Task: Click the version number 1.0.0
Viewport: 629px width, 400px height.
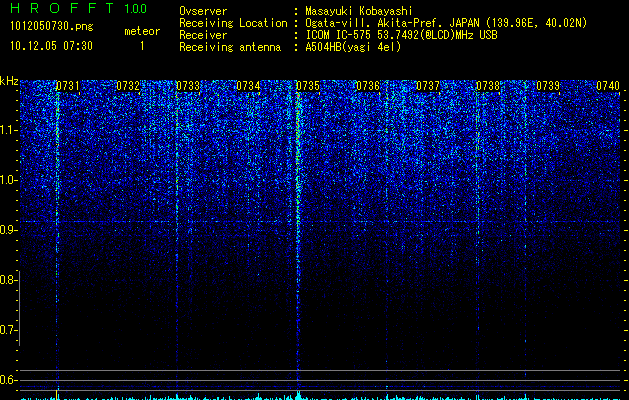Action: (x=136, y=8)
